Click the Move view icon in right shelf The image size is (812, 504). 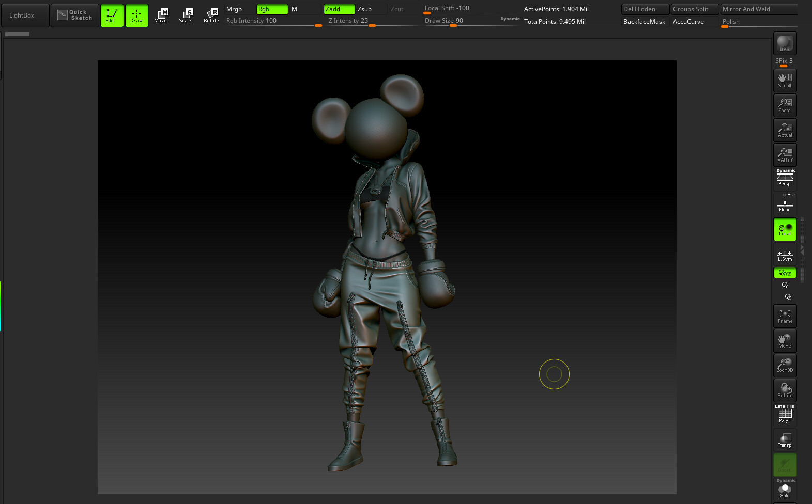click(785, 341)
